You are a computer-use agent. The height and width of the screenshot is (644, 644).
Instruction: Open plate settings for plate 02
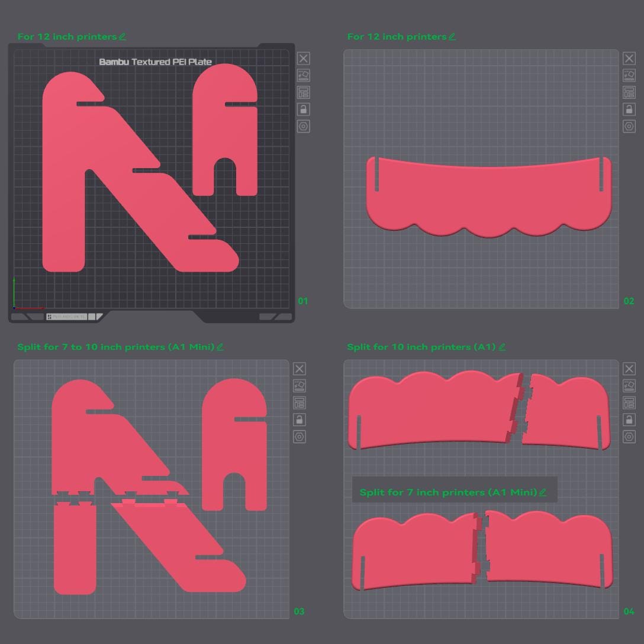point(629,126)
